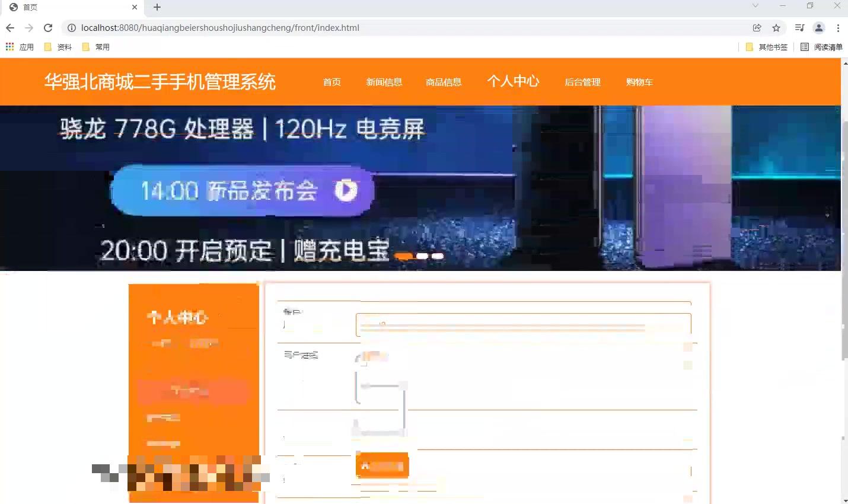Image resolution: width=848 pixels, height=504 pixels.
Task: Select the second carousel indicator dot
Action: (422, 256)
